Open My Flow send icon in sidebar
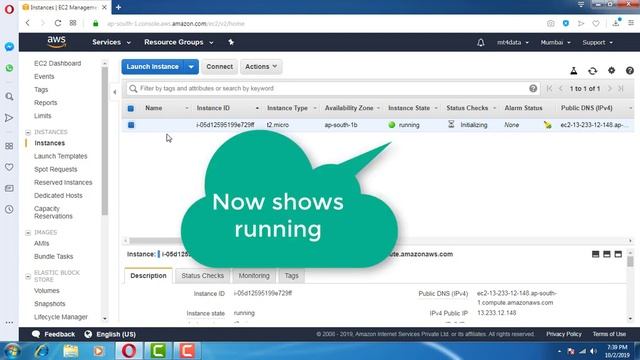 (x=9, y=118)
